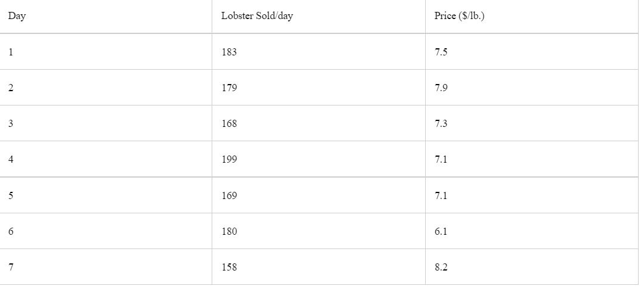Select the cell with value 158
644x289 pixels.
click(318, 267)
